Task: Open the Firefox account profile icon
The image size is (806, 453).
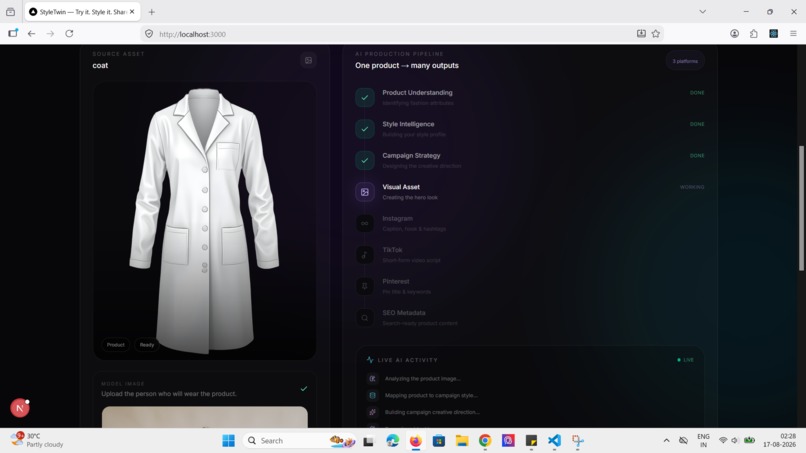Action: click(x=735, y=34)
